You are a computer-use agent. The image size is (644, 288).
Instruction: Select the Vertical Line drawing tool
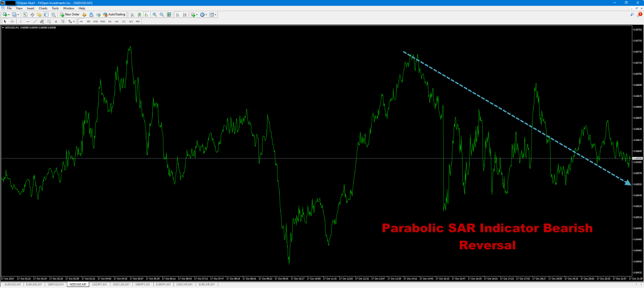tap(21, 21)
